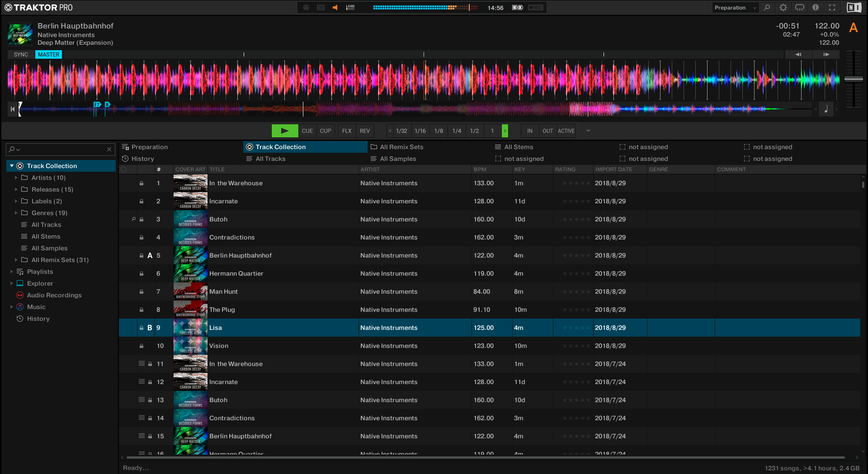Select Audio Recordings in browser tree
Viewport: 868px width, 474px height.
point(54,295)
